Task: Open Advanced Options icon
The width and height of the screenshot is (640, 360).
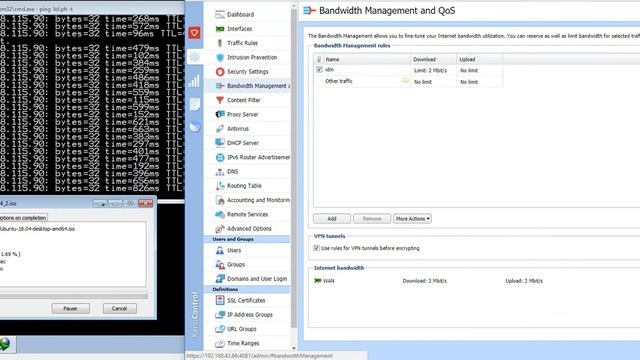Action: coord(220,229)
